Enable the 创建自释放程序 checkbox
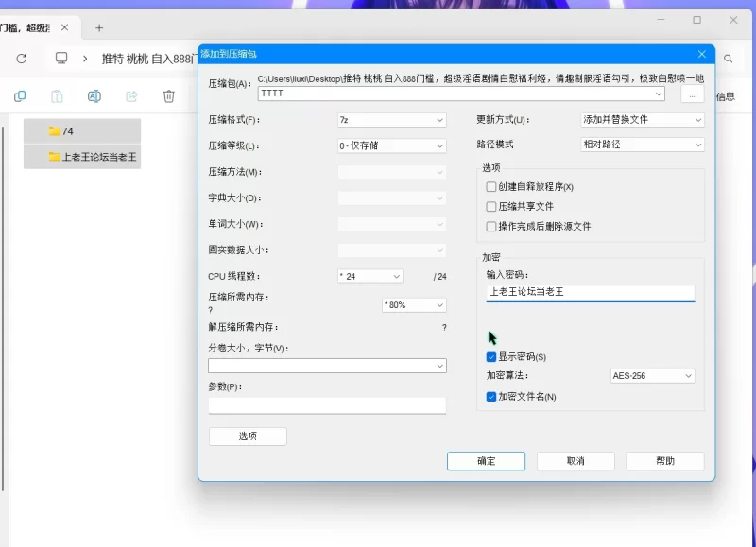This screenshot has width=756, height=547. [x=491, y=187]
